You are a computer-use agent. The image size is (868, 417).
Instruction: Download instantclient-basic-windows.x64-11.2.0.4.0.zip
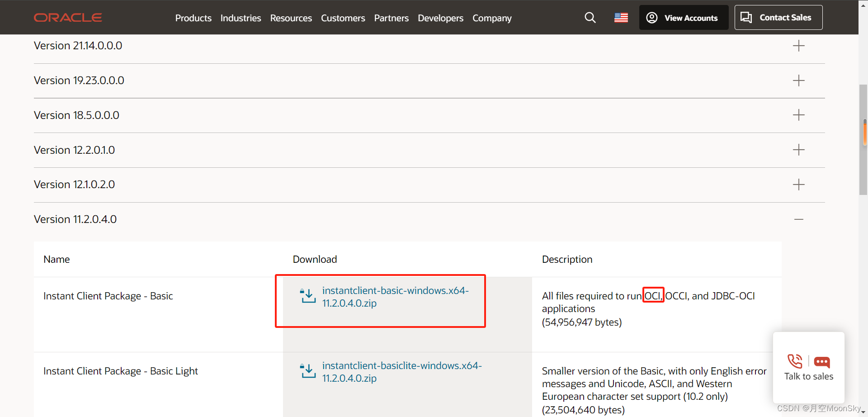(x=396, y=297)
